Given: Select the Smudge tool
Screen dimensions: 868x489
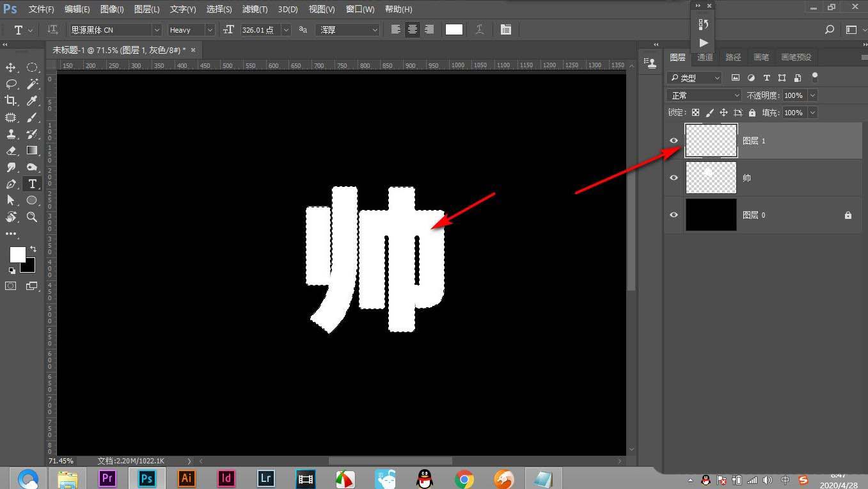Looking at the screenshot, I should point(11,167).
